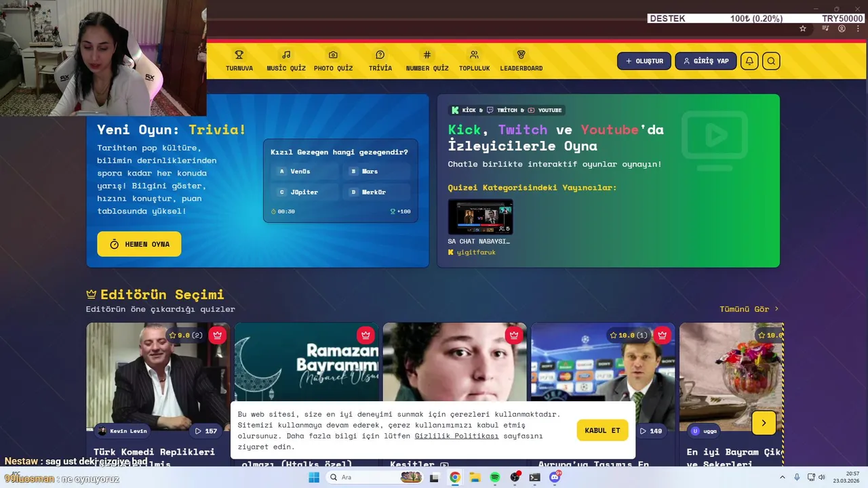The image size is (868, 488).
Task: Open the Turnuva trophy icon
Action: pyautogui.click(x=239, y=55)
